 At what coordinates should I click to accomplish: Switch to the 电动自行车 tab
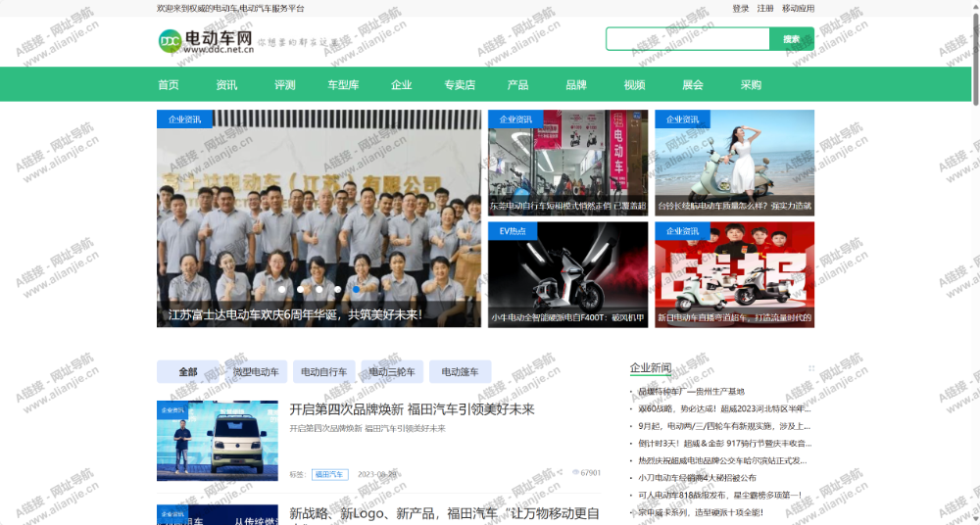pos(323,372)
